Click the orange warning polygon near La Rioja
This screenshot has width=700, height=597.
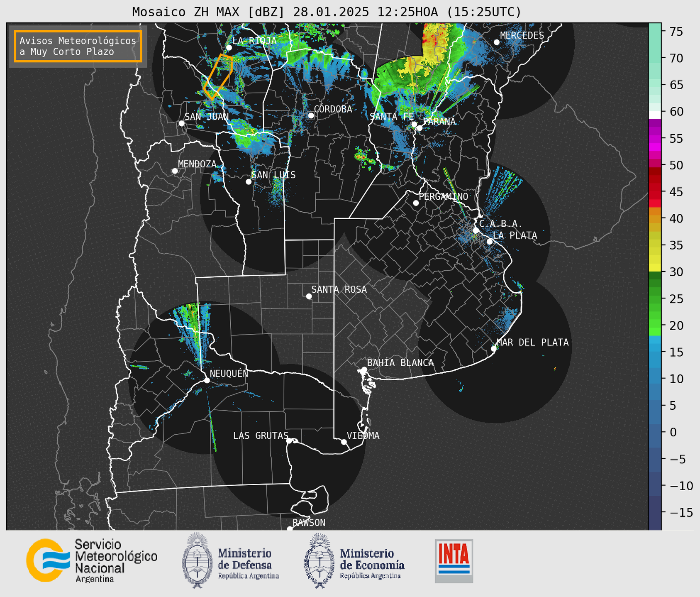point(218,77)
